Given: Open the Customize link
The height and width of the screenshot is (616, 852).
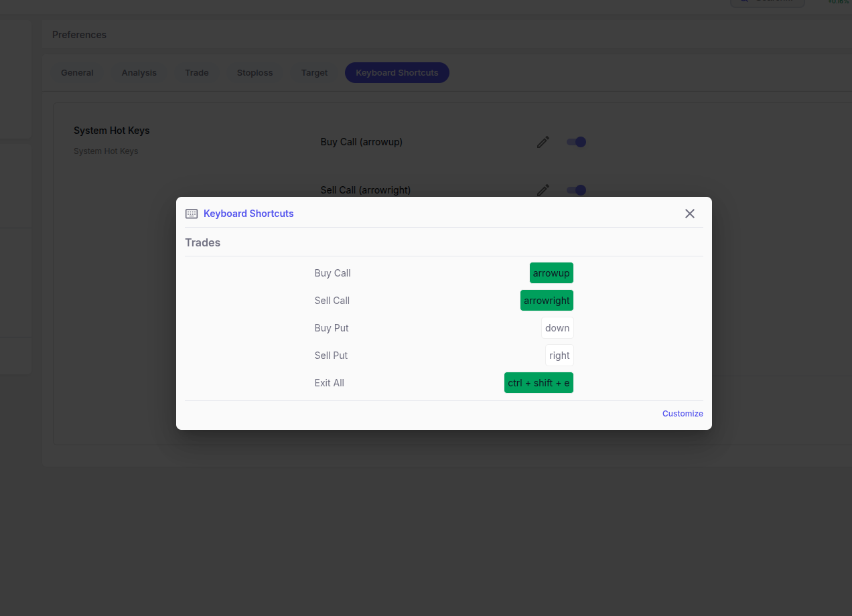Looking at the screenshot, I should point(683,414).
